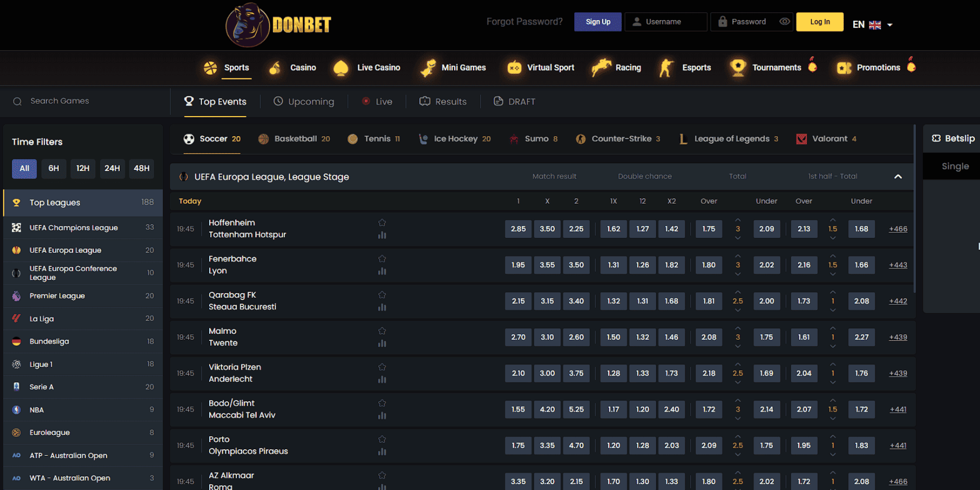Click the search magnifier icon
The height and width of the screenshot is (490, 980).
click(x=17, y=101)
